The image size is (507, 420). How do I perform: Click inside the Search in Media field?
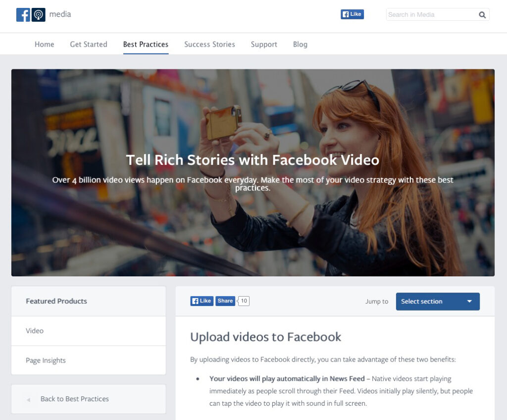pos(431,15)
